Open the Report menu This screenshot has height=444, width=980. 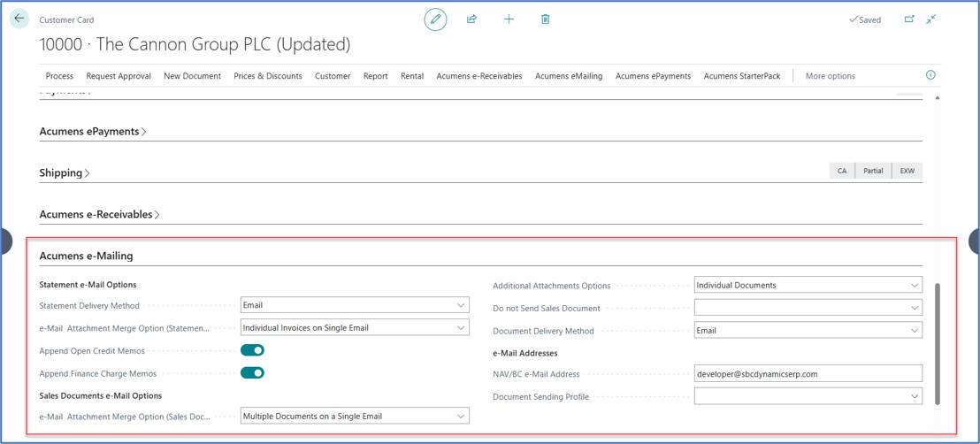tap(376, 76)
